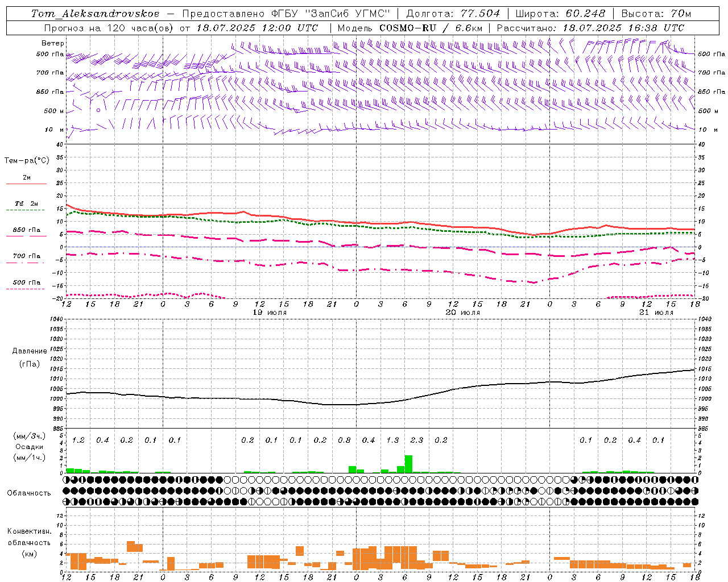Click the (мм/1ч.) hourly unit label
This screenshot has width=728, height=582.
pos(30,457)
